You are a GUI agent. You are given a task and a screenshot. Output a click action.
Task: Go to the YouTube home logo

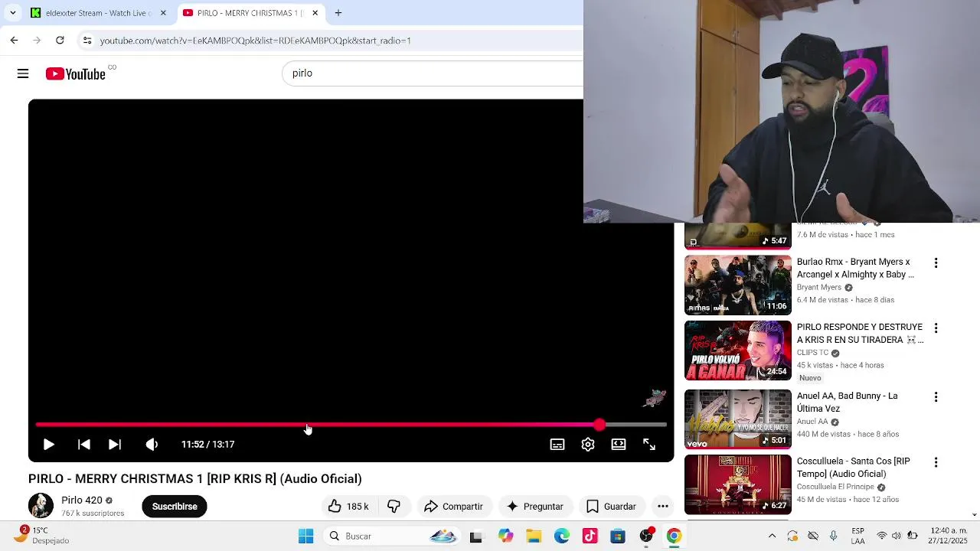[75, 73]
